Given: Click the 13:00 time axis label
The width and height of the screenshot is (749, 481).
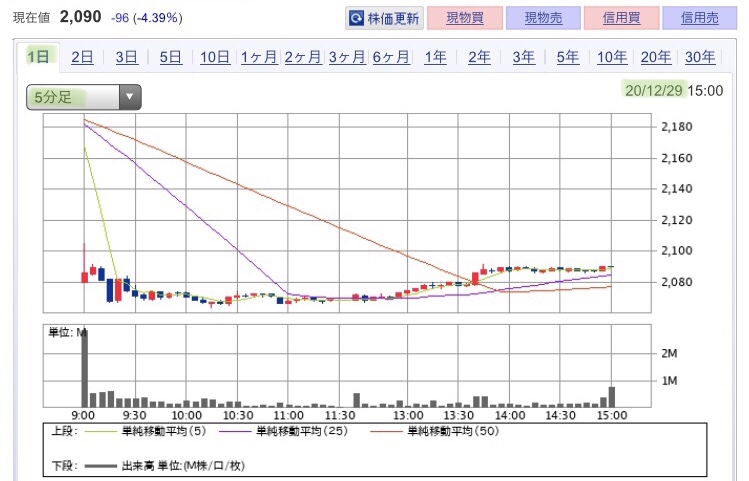Looking at the screenshot, I should (408, 416).
